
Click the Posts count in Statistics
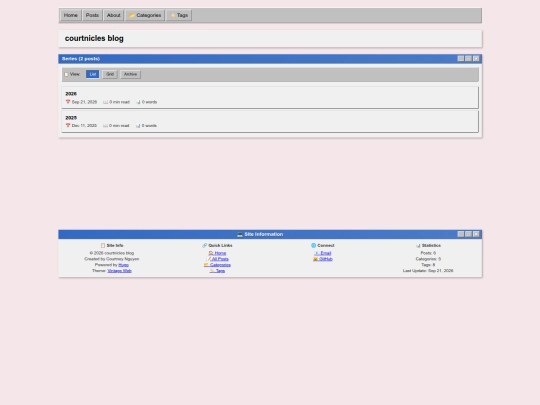428,253
